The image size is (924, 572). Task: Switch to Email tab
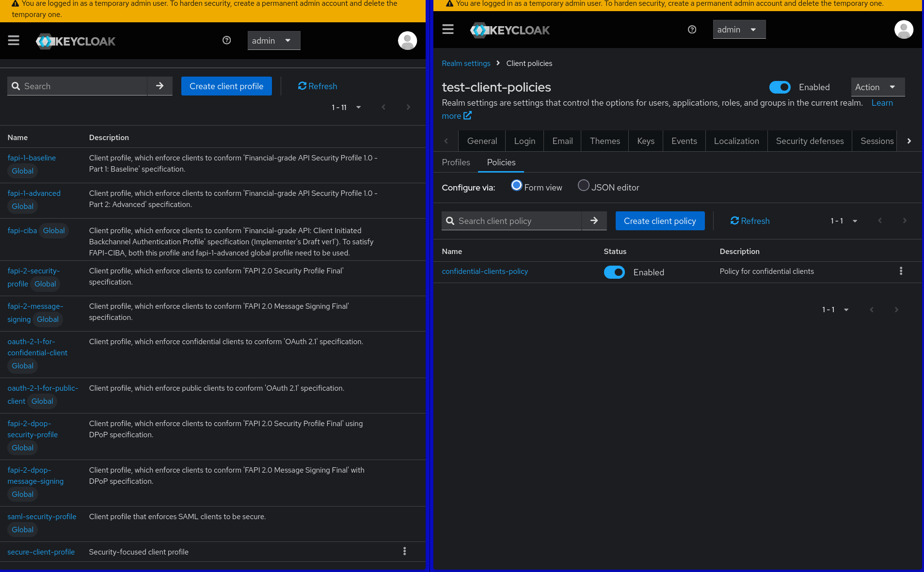pos(562,141)
